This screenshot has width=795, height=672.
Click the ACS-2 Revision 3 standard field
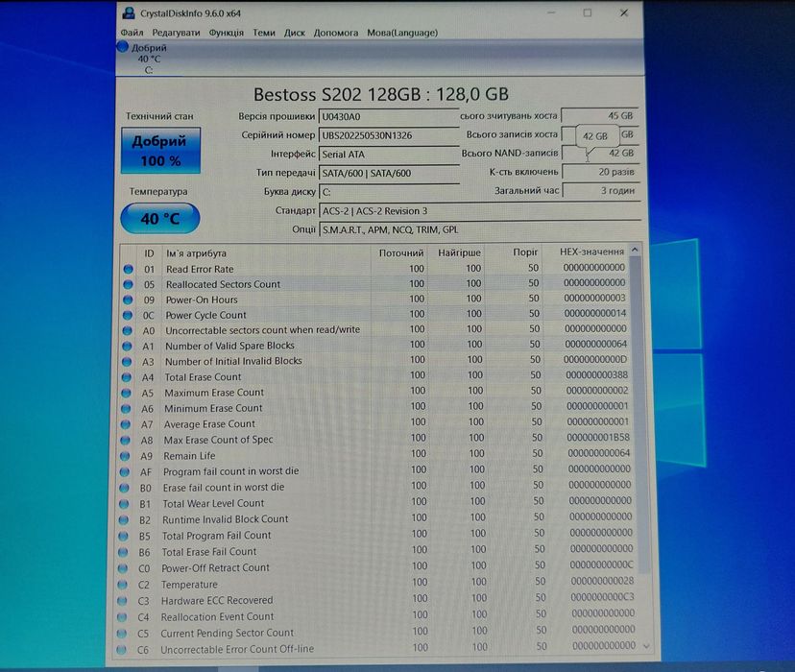tap(480, 211)
